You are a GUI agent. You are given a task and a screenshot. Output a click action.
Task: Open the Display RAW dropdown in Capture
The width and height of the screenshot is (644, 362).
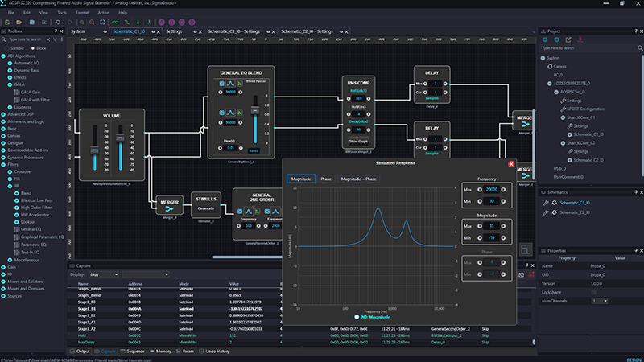coord(105,274)
